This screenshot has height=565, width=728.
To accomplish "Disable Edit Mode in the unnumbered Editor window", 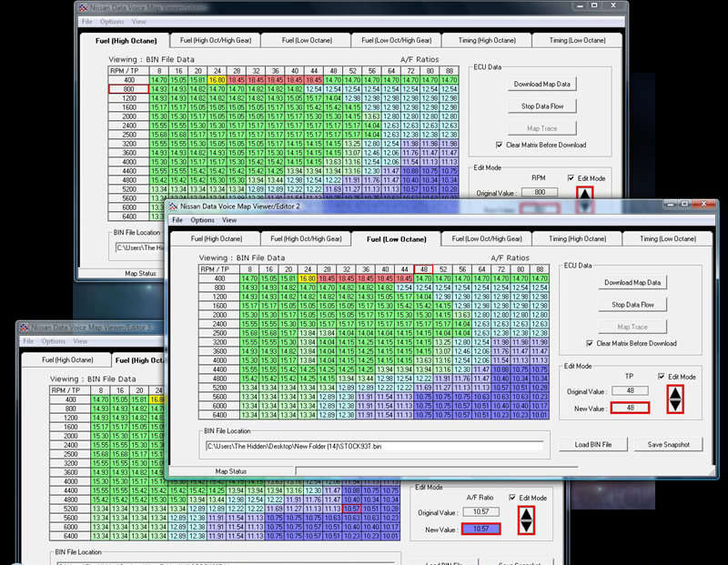I will 571,177.
